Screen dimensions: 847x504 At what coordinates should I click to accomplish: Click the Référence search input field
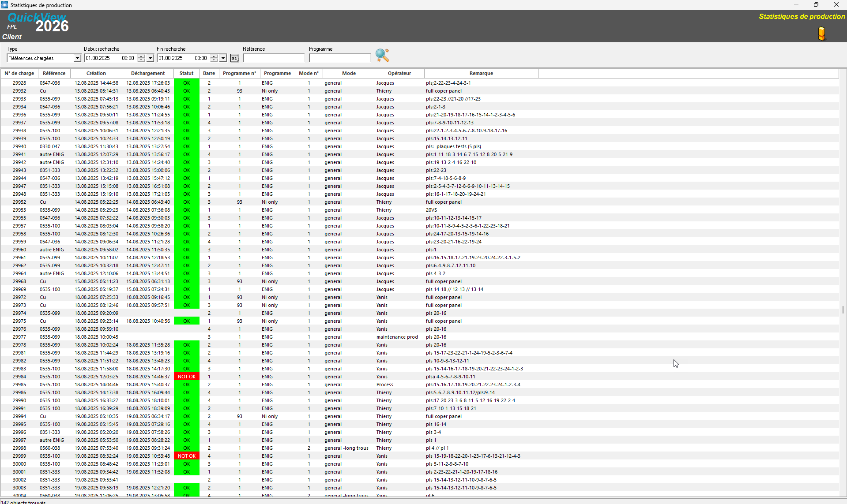tap(273, 58)
